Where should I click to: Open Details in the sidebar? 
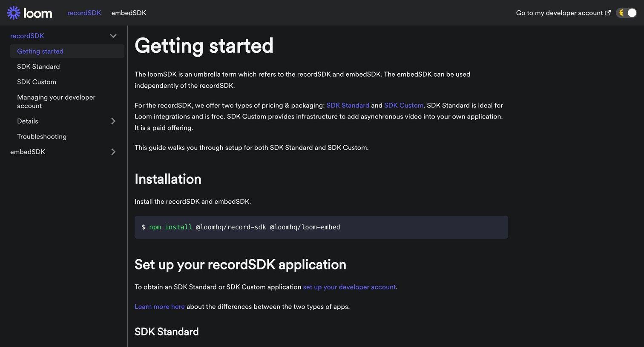(28, 121)
